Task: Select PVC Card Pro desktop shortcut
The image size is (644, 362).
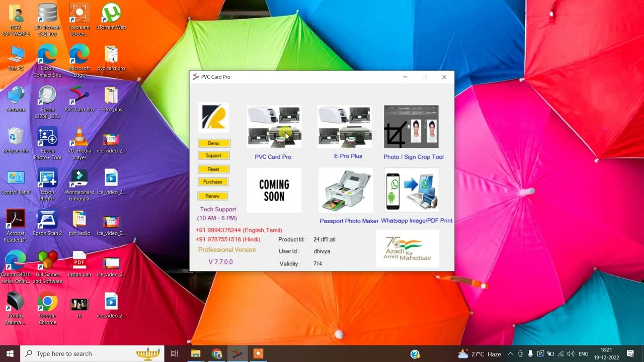Action: [x=79, y=100]
